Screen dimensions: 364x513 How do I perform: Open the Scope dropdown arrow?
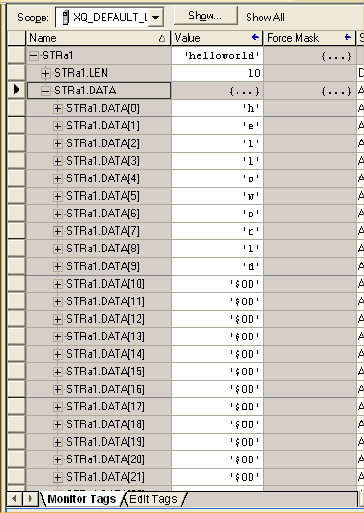click(x=155, y=17)
